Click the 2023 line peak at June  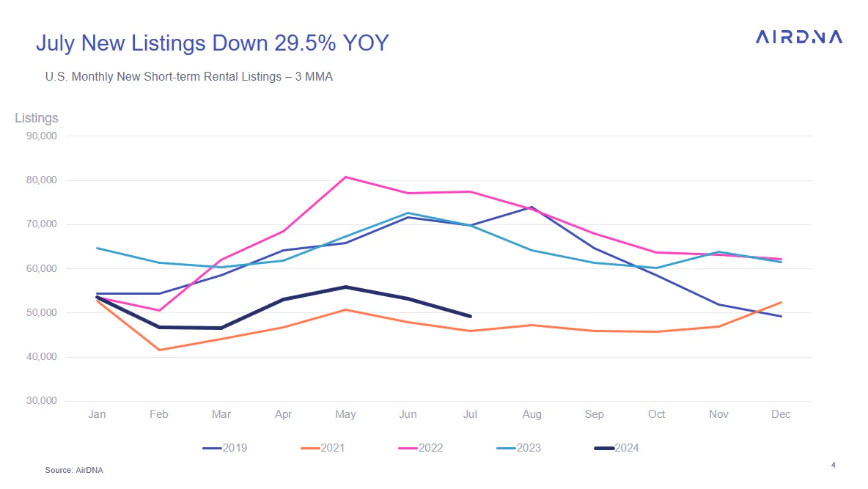408,213
